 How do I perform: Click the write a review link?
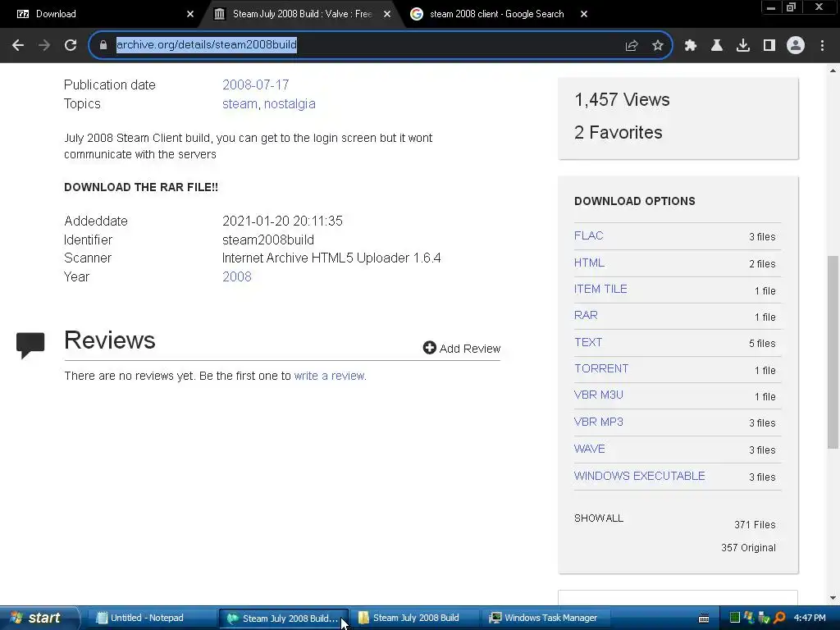tap(329, 376)
